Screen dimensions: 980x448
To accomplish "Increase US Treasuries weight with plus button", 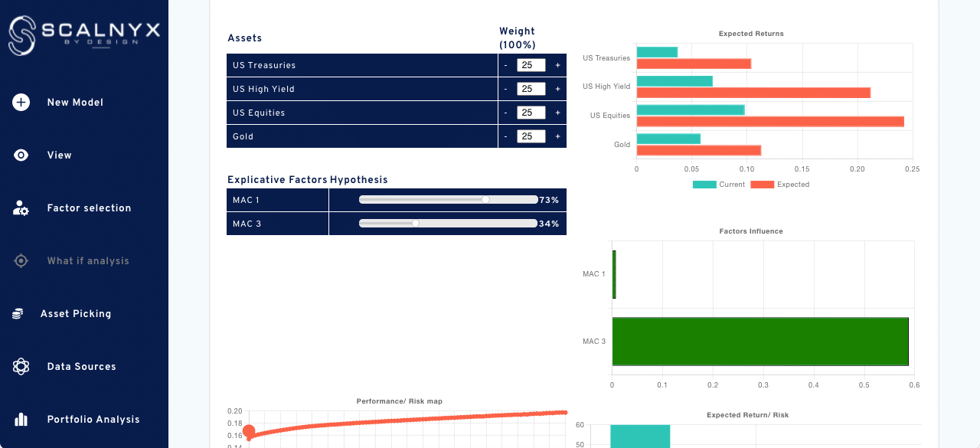I will click(558, 65).
